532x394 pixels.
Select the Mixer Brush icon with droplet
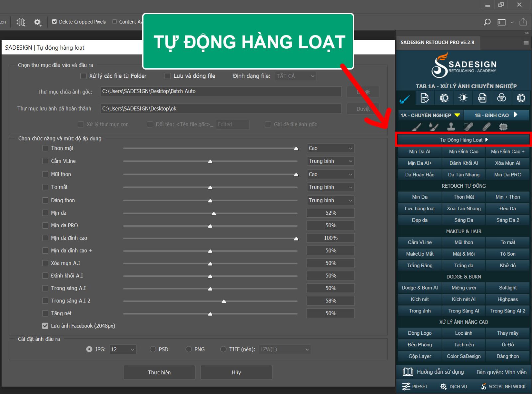[x=434, y=126]
